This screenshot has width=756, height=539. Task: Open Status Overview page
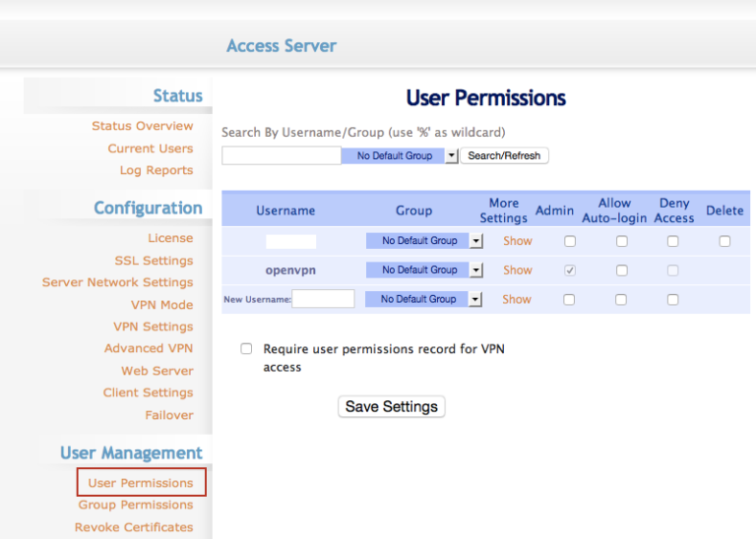pyautogui.click(x=142, y=126)
